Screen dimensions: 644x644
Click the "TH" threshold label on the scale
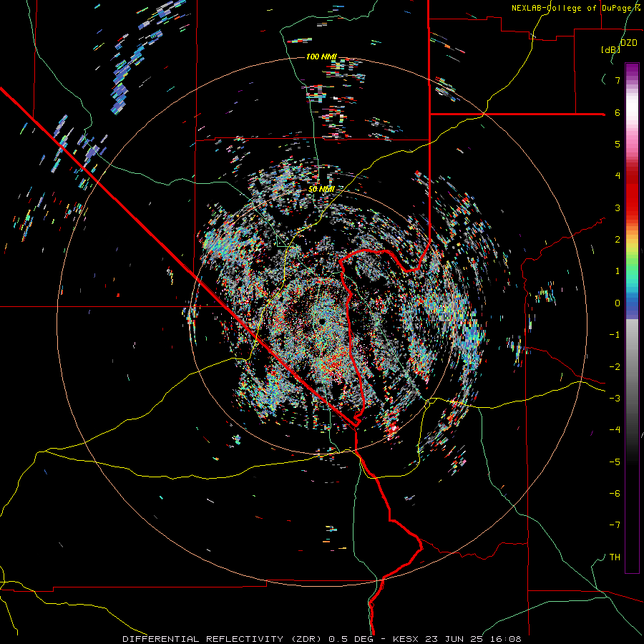point(615,557)
